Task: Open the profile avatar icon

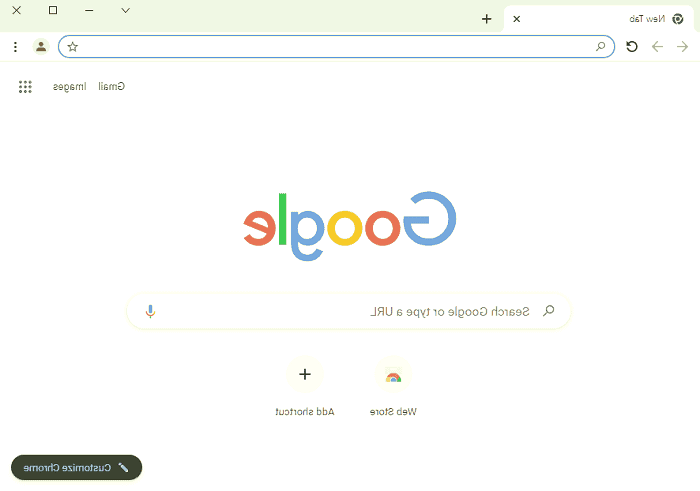Action: pyautogui.click(x=41, y=46)
